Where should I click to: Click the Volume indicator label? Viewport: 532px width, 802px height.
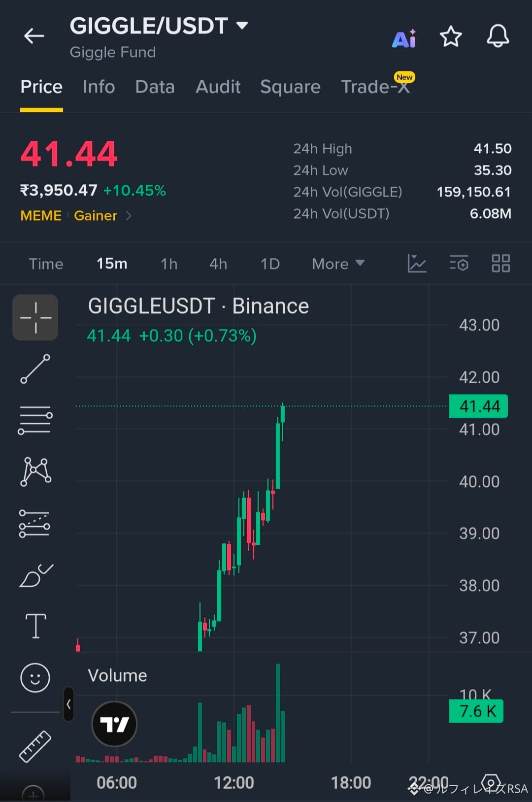pos(117,675)
